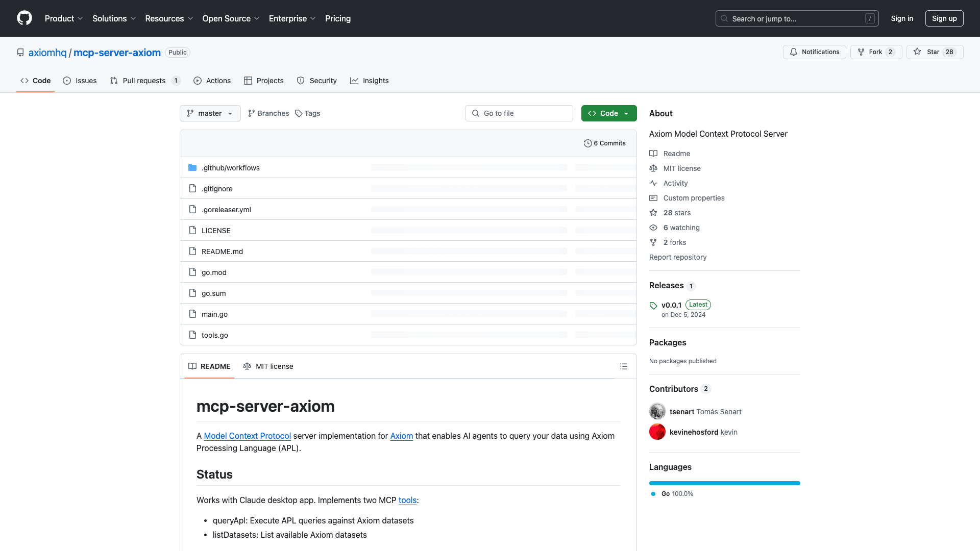
Task: Switch to the Pull requests tab
Action: [x=144, y=80]
